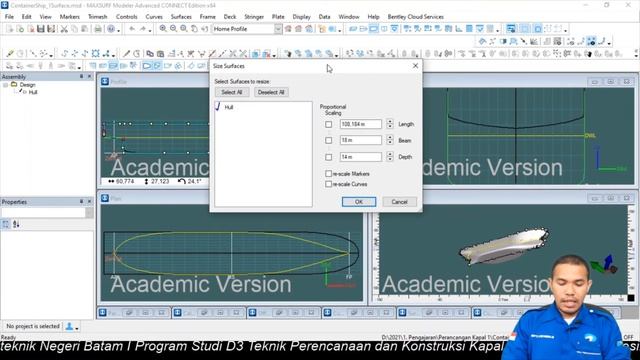Screen dimensions: 640x360
Task: Click alphabetical sort icon in Properties
Action: [16, 224]
